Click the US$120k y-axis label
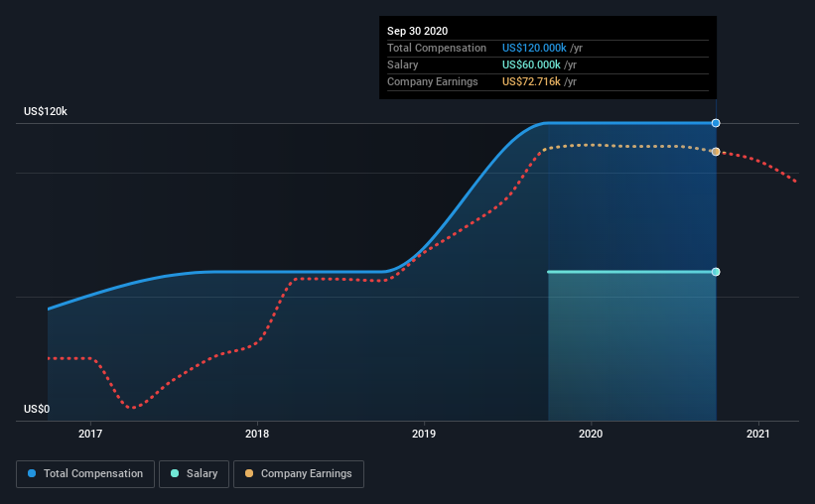 46,112
